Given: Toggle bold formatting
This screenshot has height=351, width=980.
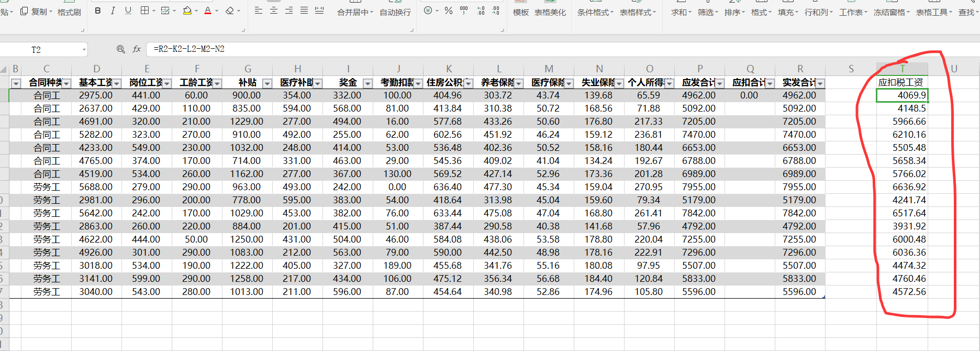Looking at the screenshot, I should tap(98, 11).
